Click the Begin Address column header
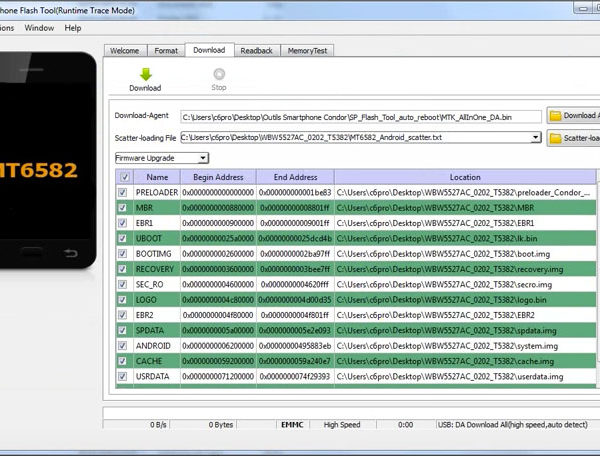The width and height of the screenshot is (600, 456). [x=218, y=177]
